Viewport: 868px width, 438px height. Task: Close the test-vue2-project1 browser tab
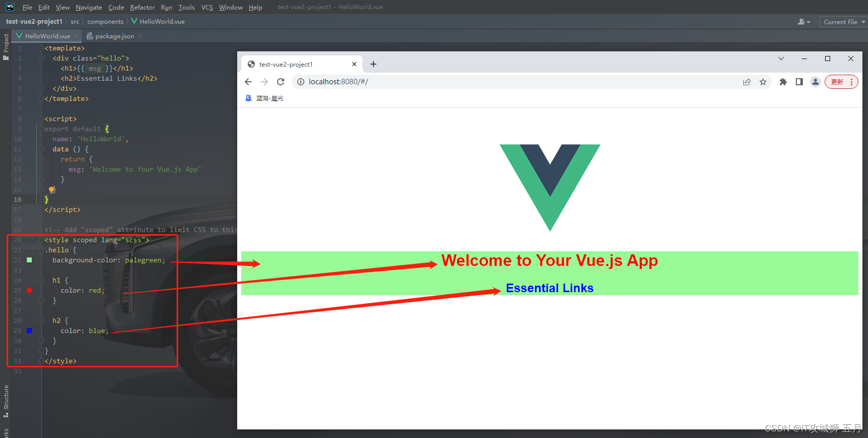(354, 64)
